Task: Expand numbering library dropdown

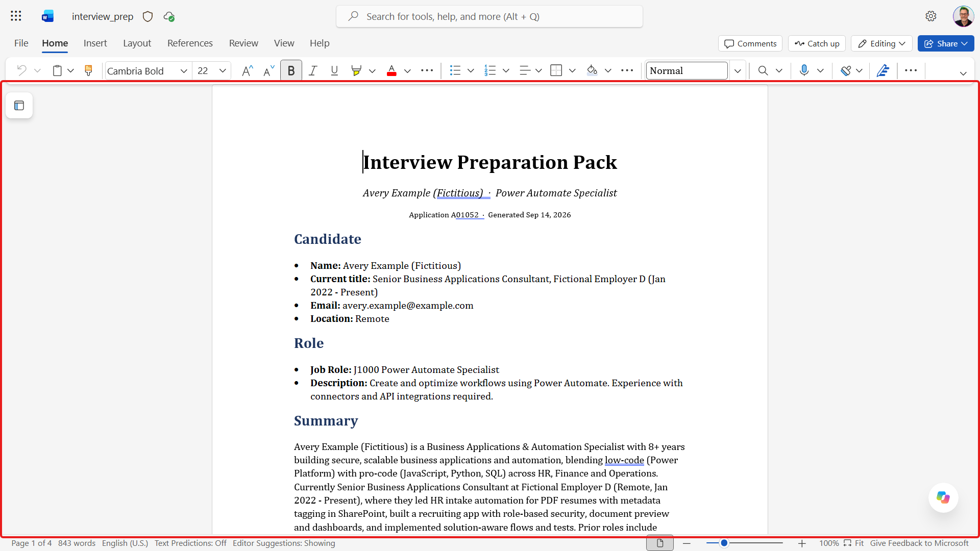Action: 506,71
